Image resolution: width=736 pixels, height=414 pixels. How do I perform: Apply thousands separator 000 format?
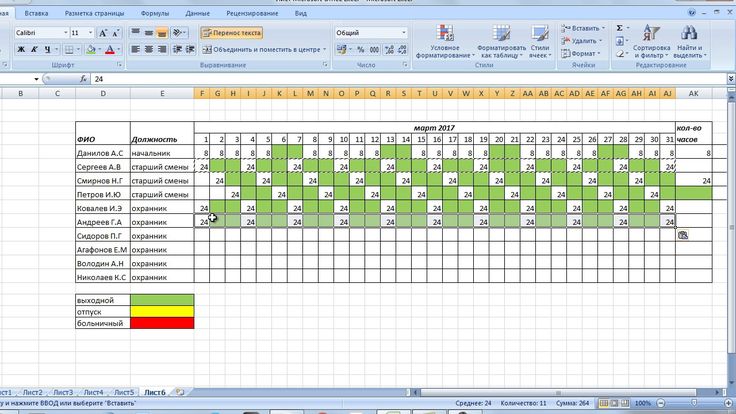[x=374, y=49]
